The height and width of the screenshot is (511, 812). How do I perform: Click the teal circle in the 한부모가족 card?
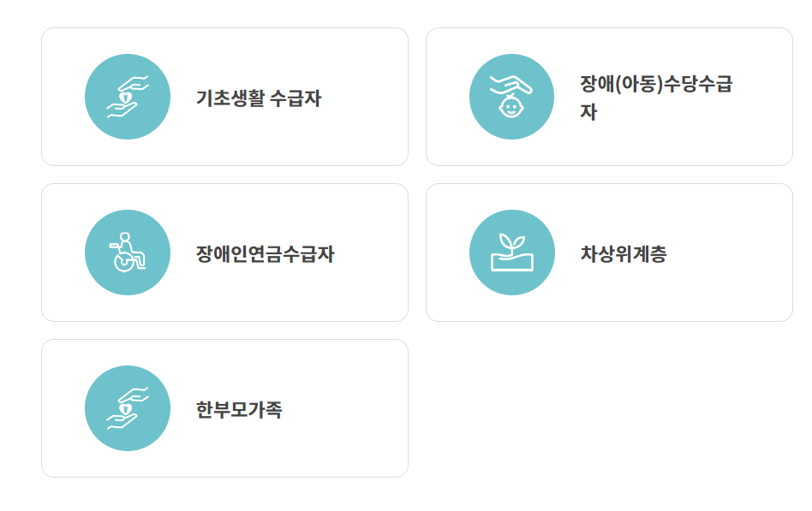(128, 408)
